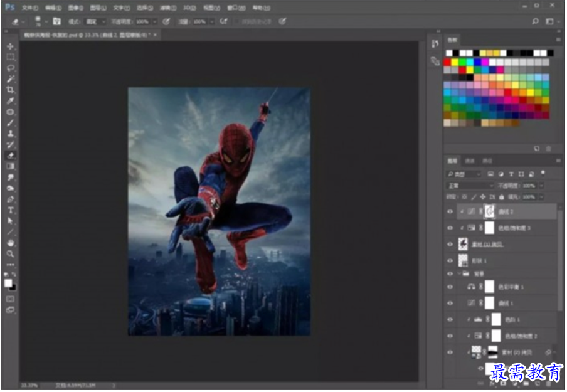Select the Spot Healing Brush tool
The image size is (567, 392).
point(10,112)
